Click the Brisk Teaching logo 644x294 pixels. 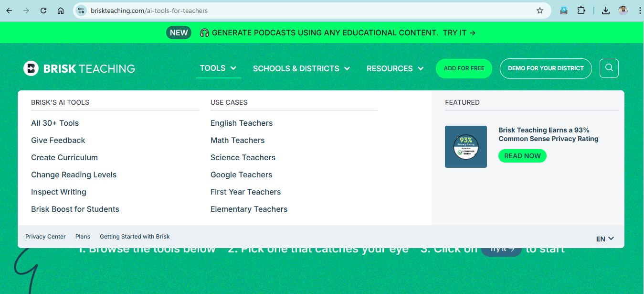[79, 68]
